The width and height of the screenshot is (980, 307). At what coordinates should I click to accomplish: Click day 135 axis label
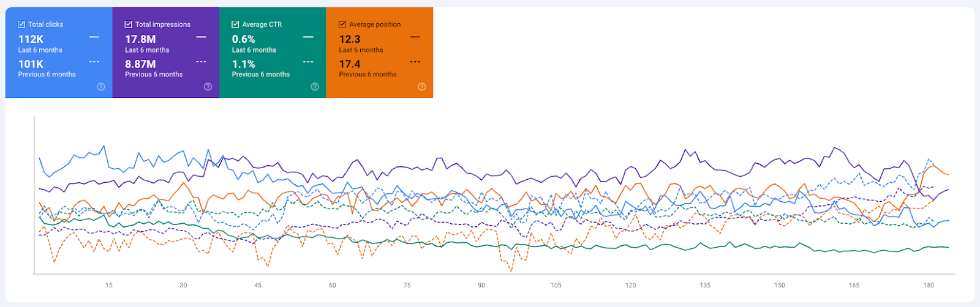coord(705,285)
